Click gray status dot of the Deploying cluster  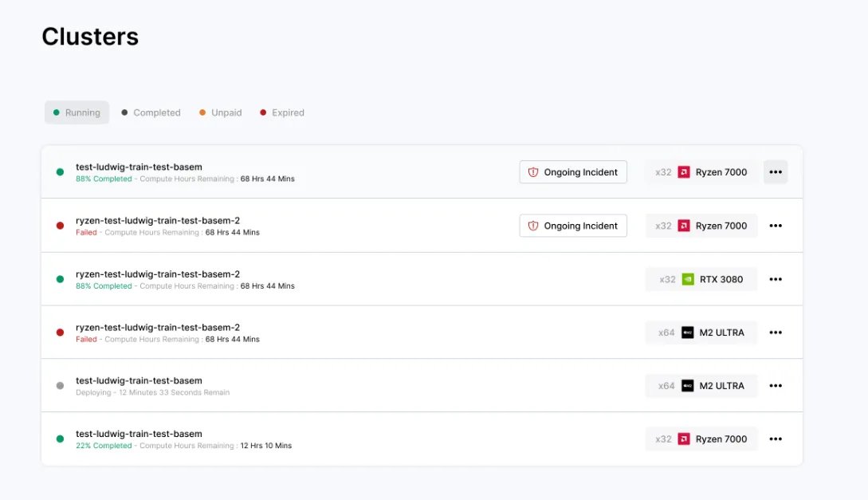[60, 386]
